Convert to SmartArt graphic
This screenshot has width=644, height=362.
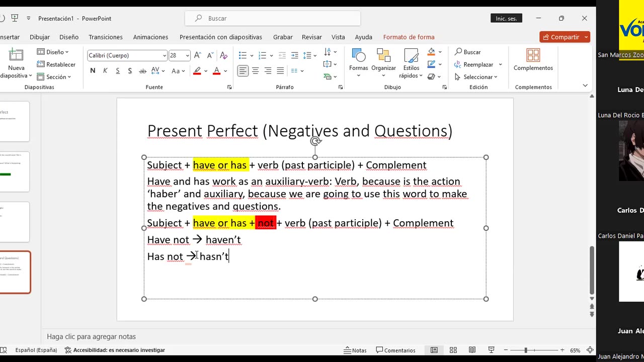[x=330, y=77]
